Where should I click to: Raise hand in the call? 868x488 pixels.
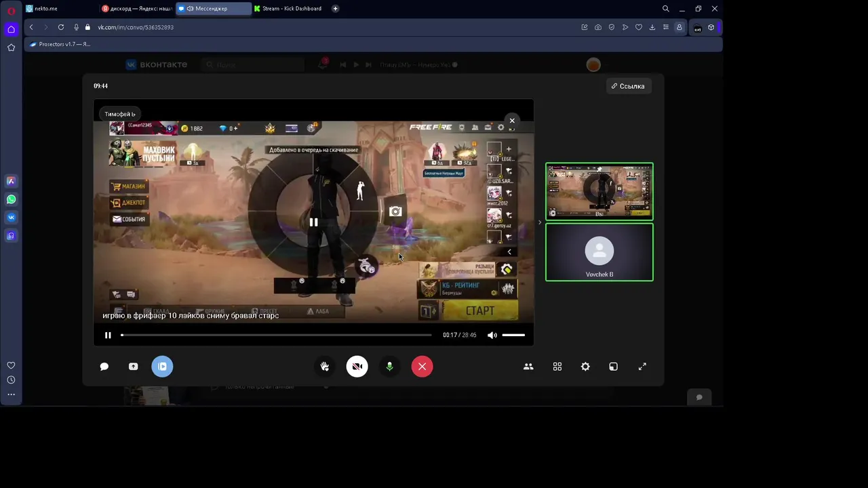(325, 367)
